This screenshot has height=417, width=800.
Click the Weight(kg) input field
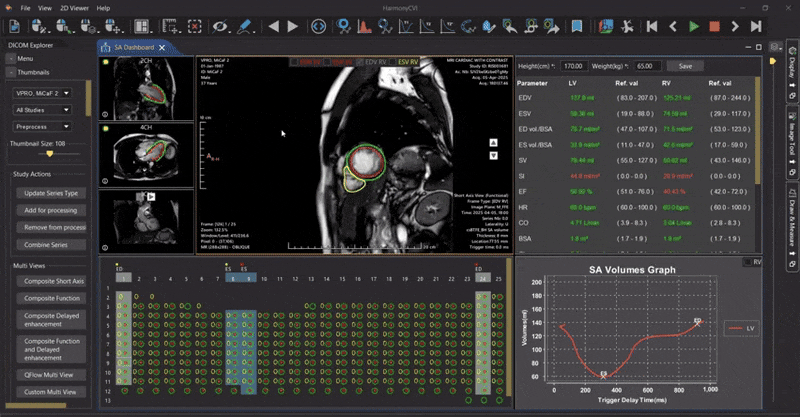click(x=648, y=66)
